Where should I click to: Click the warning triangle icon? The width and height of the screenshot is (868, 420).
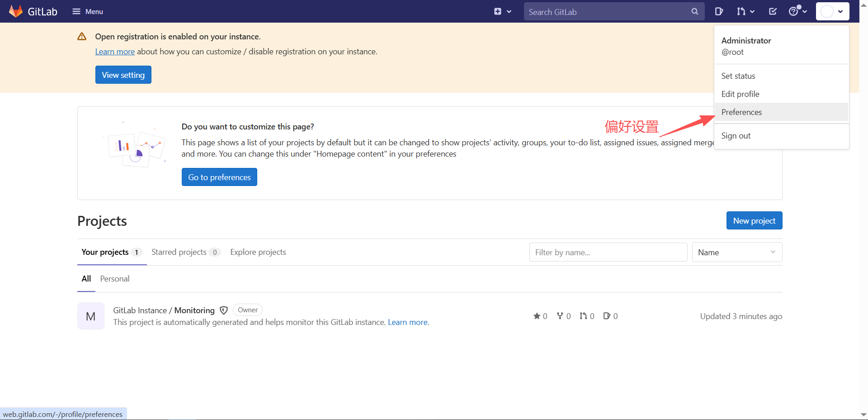[82, 36]
